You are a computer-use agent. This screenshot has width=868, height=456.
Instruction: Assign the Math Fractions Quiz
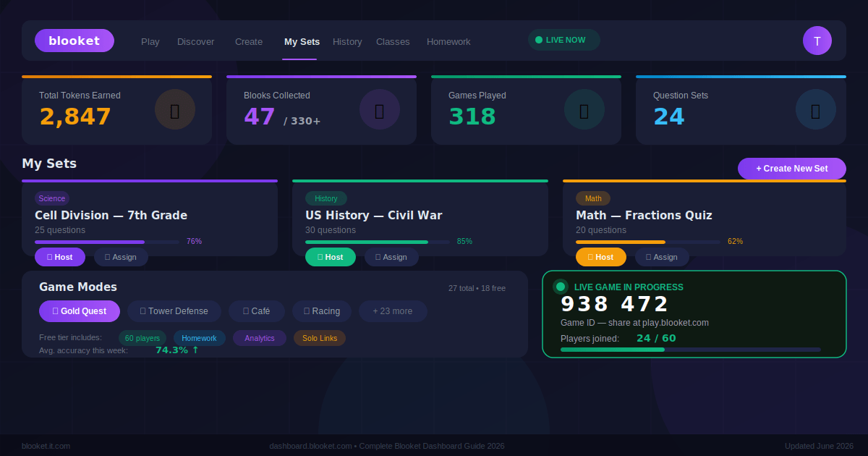coord(662,257)
